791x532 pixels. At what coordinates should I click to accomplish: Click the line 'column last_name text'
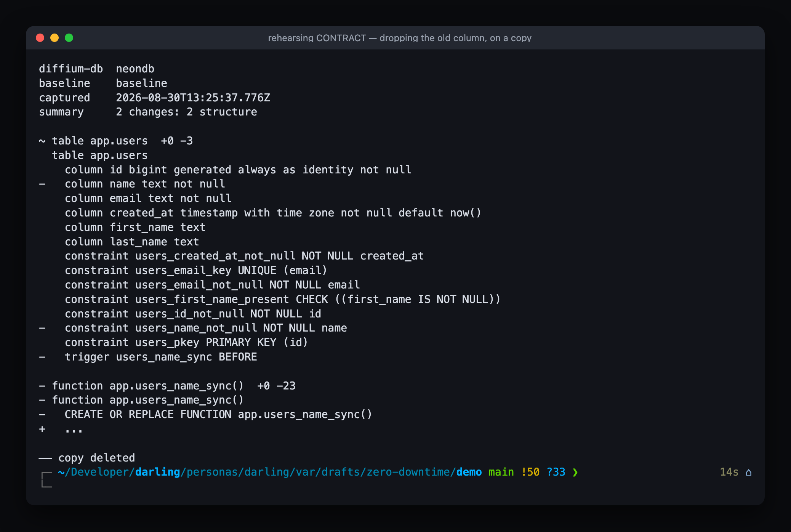pos(132,242)
